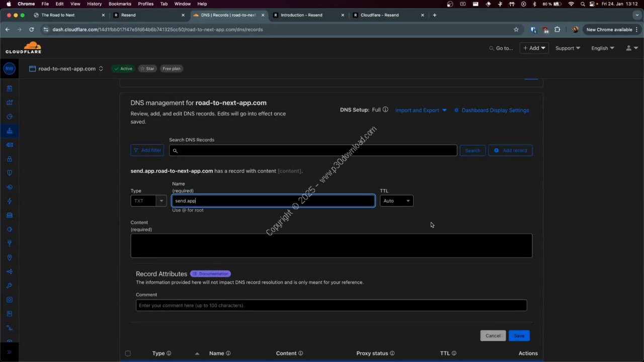
Task: Click info icon beside Proxy status header
Action: point(392,353)
